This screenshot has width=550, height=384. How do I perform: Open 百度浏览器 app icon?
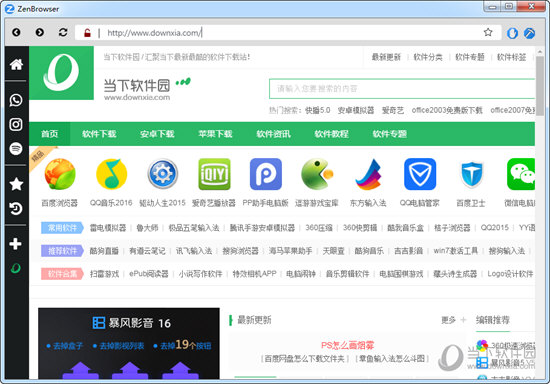[x=60, y=174]
